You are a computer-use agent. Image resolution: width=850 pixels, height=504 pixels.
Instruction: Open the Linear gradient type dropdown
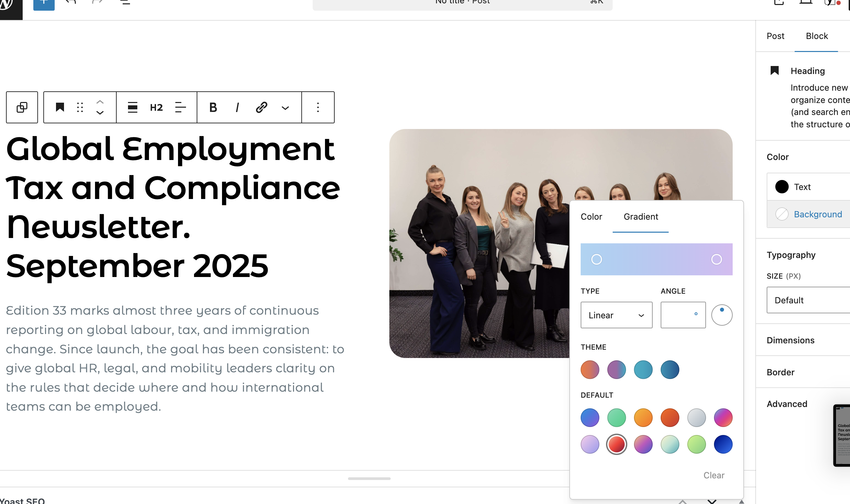[x=616, y=315]
